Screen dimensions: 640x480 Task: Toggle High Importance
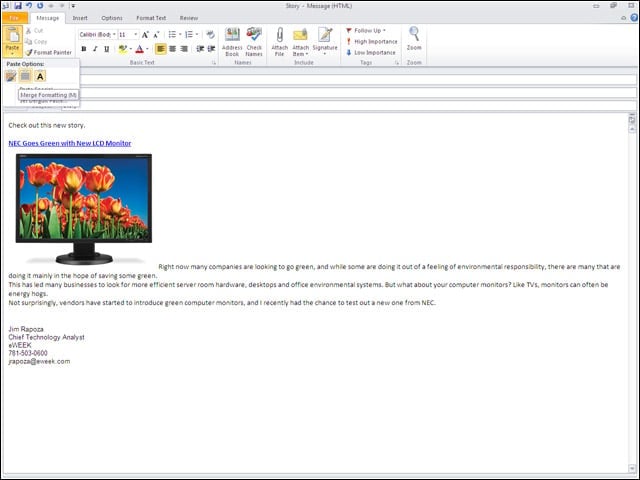371,42
